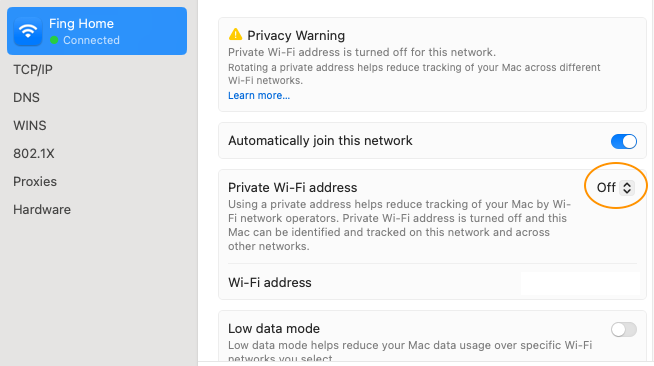This screenshot has width=654, height=366.
Task: Show the Proxies settings
Action: point(35,181)
